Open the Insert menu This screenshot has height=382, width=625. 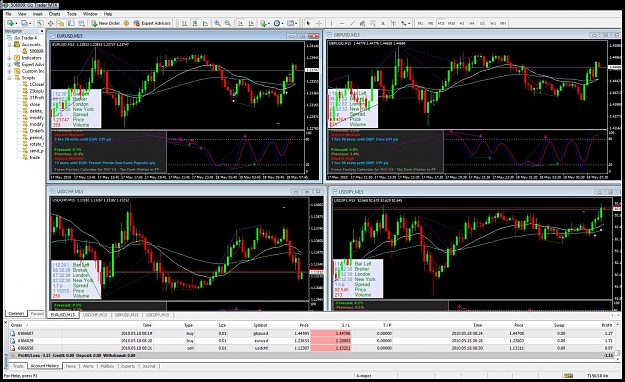tap(37, 14)
